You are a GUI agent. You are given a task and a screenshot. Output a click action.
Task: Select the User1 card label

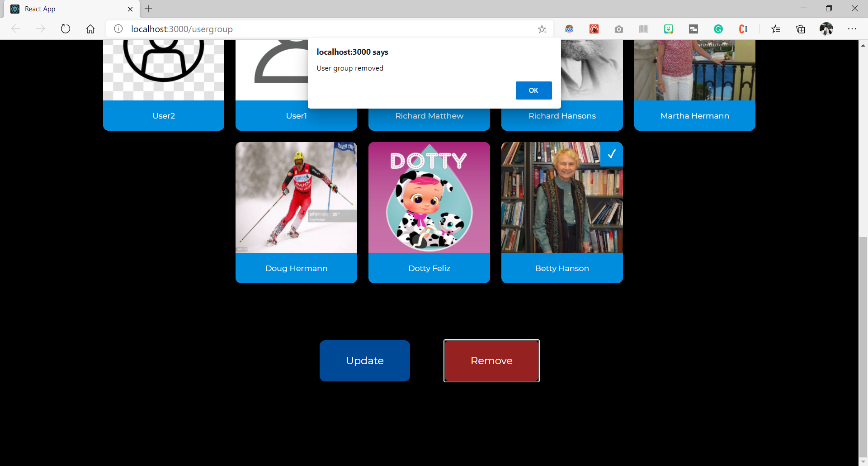(x=296, y=116)
